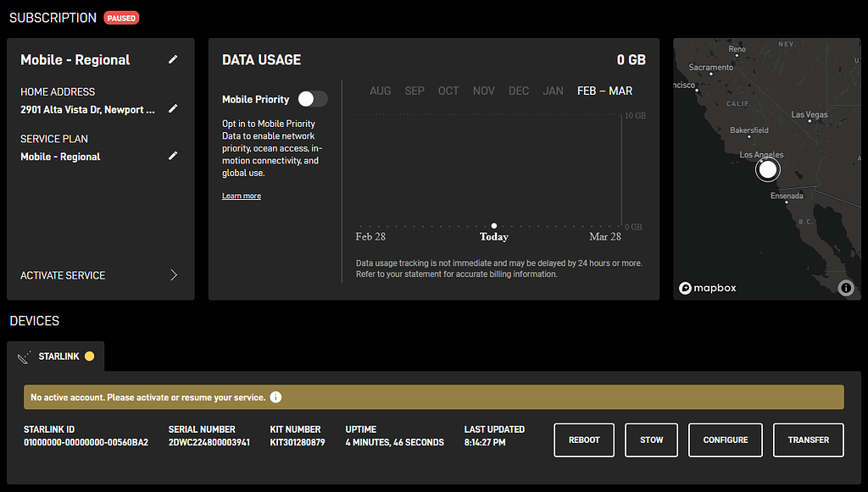Open the Learn more link
Image resolution: width=868 pixels, height=492 pixels.
[x=242, y=196]
